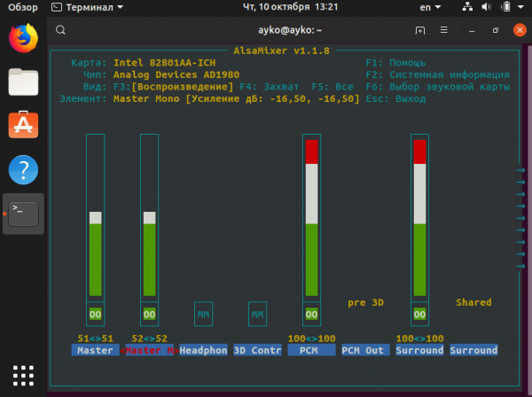This screenshot has height=397, width=532.
Task: Select the Headphon channel label
Action: click(203, 350)
